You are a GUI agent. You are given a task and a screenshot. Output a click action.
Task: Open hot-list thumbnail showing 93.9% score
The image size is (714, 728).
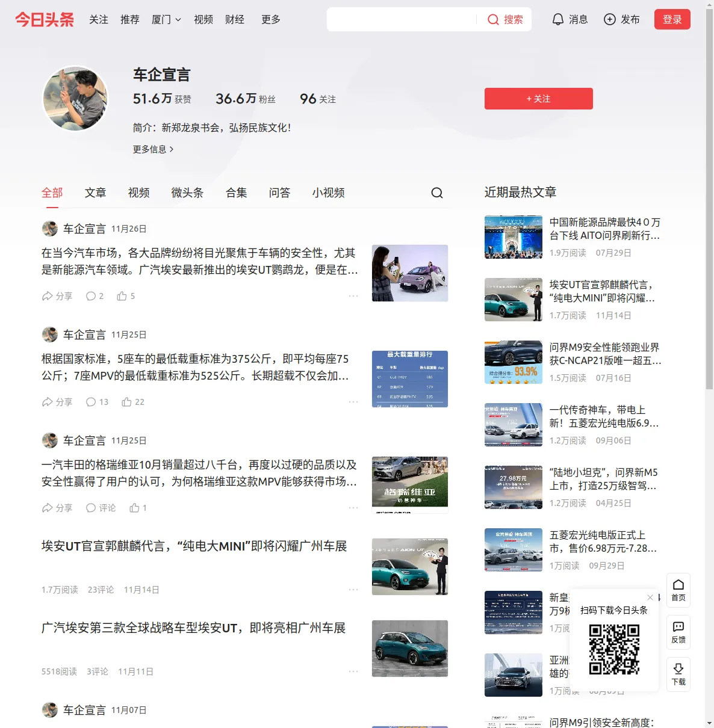[514, 362]
